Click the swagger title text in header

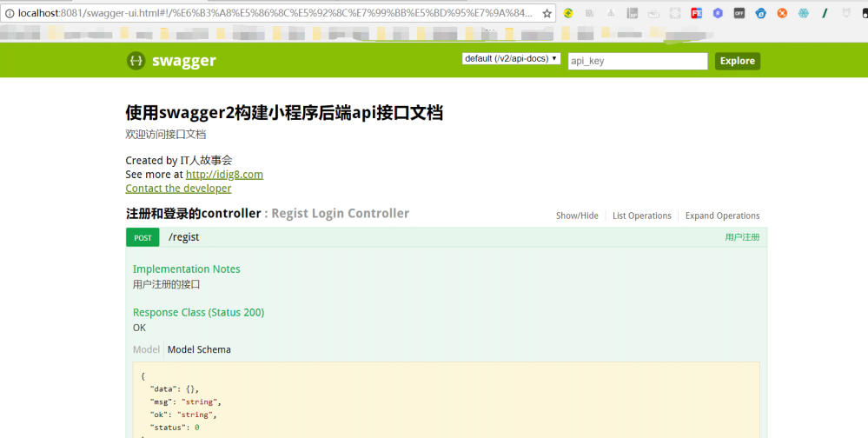(184, 60)
